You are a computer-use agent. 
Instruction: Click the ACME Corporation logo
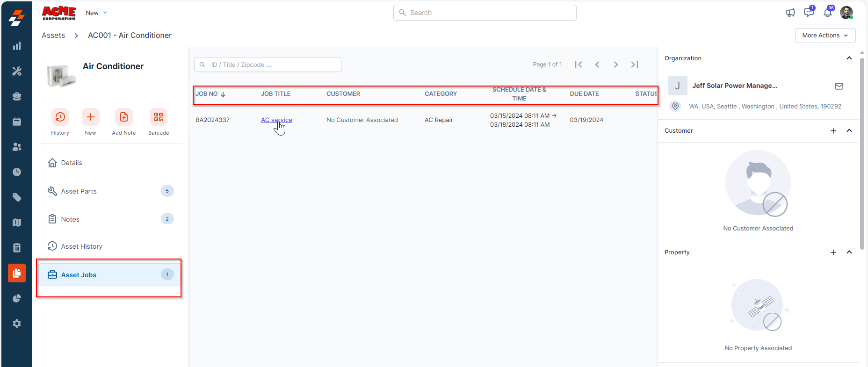[x=59, y=13]
